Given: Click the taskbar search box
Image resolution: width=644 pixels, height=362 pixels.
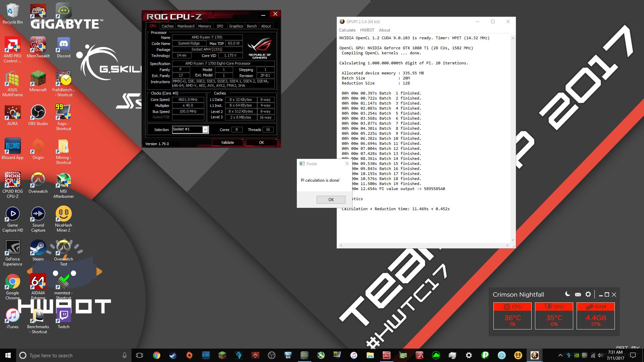Looking at the screenshot, I should [74, 355].
